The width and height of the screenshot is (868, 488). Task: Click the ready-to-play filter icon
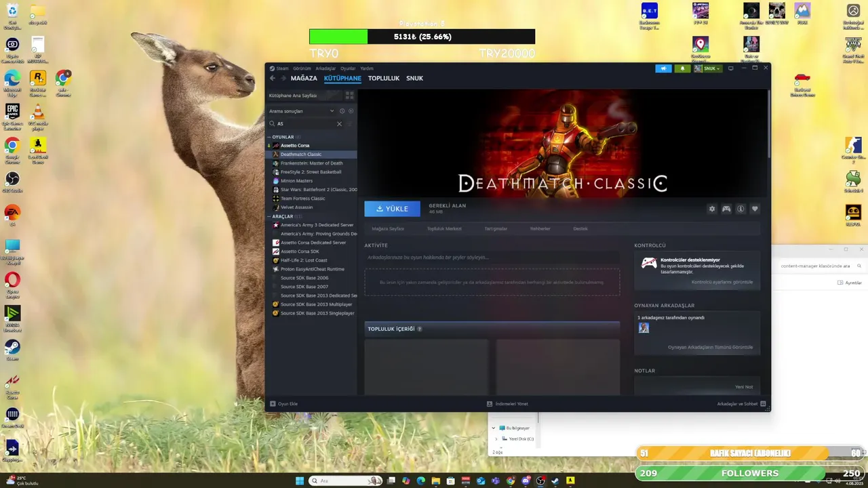351,111
